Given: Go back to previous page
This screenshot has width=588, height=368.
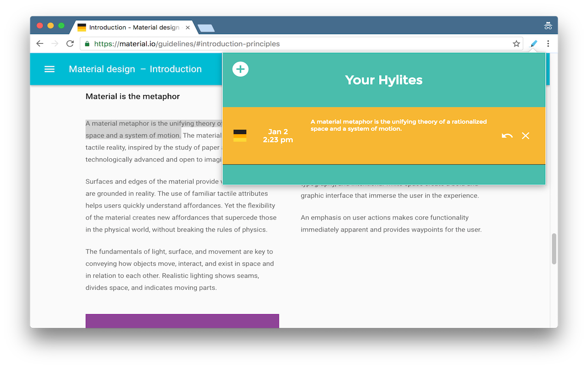Looking at the screenshot, I should click(x=40, y=44).
